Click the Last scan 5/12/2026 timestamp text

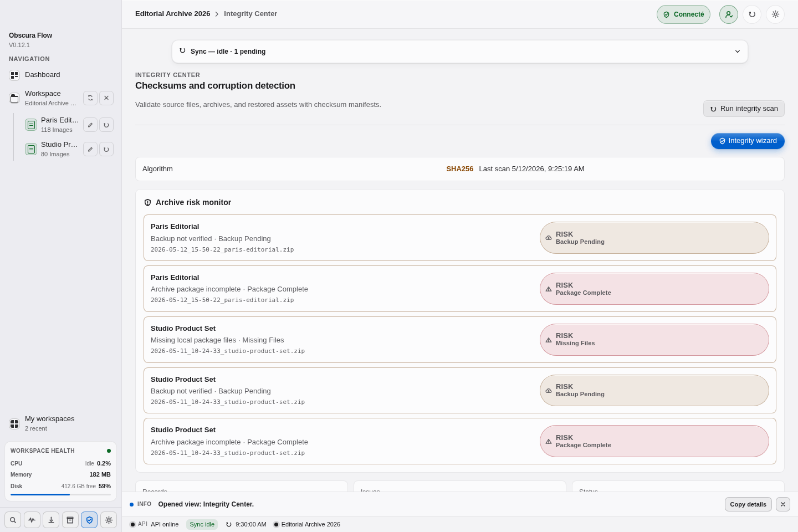[x=531, y=169]
